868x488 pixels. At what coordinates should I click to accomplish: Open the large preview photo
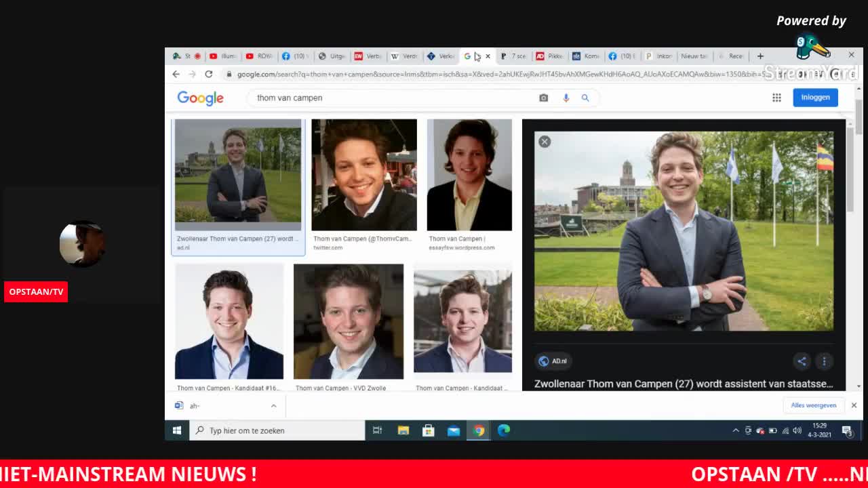[684, 231]
